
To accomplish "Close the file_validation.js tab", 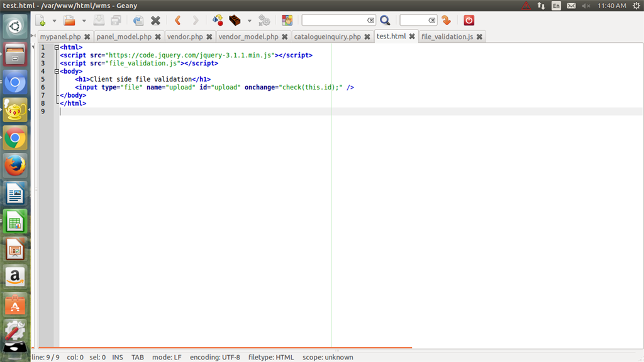I will pos(479,37).
